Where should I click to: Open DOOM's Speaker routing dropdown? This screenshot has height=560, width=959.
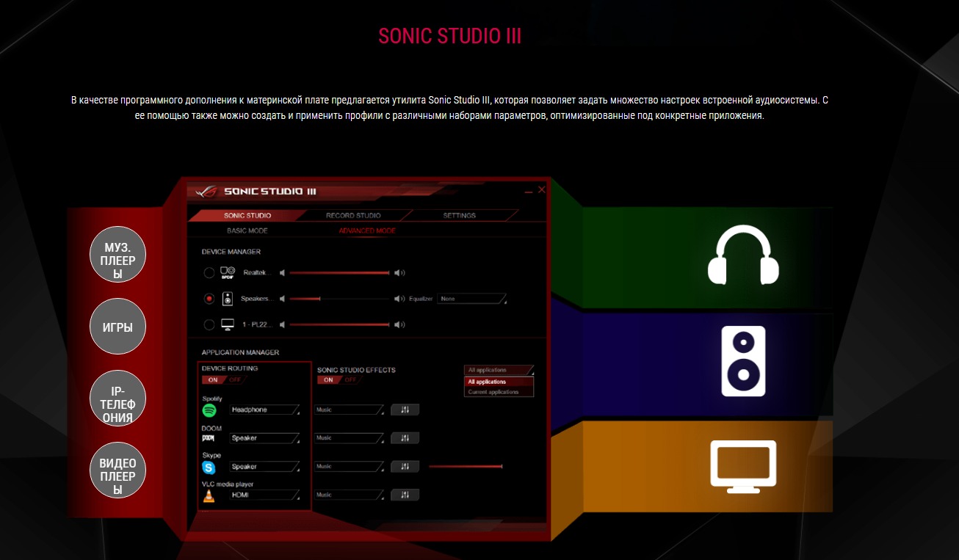pyautogui.click(x=264, y=438)
